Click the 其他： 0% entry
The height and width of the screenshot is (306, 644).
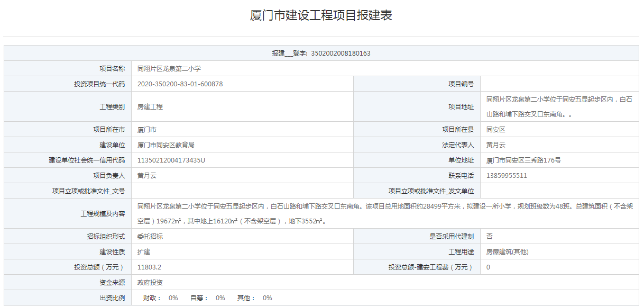pyautogui.click(x=255, y=298)
